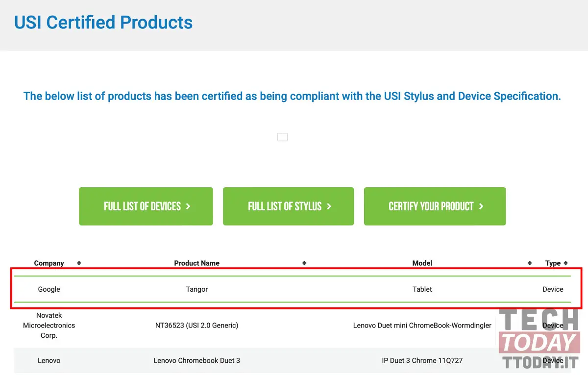Click the Type column header
Viewport: 588px width, 375px height.
point(553,263)
